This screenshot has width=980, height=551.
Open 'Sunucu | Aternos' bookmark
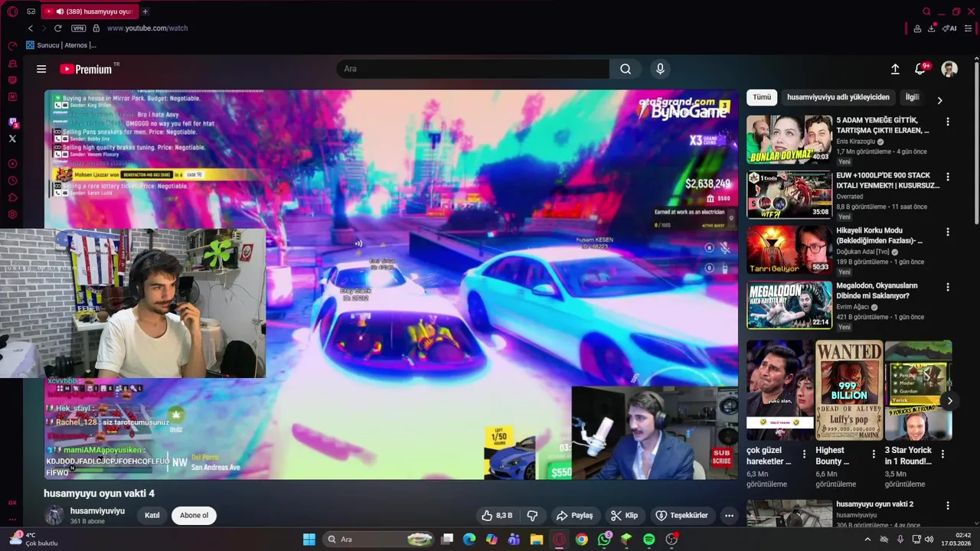(x=61, y=45)
